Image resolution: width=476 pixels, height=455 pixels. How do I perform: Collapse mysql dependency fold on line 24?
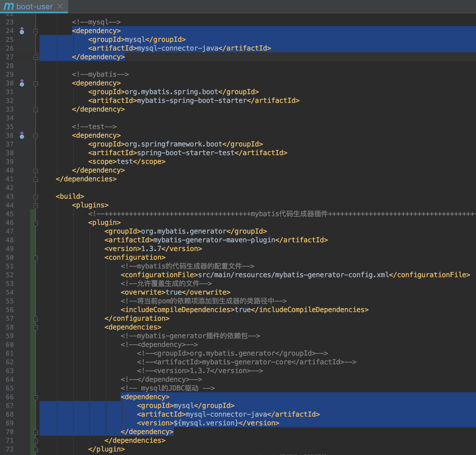coord(36,31)
